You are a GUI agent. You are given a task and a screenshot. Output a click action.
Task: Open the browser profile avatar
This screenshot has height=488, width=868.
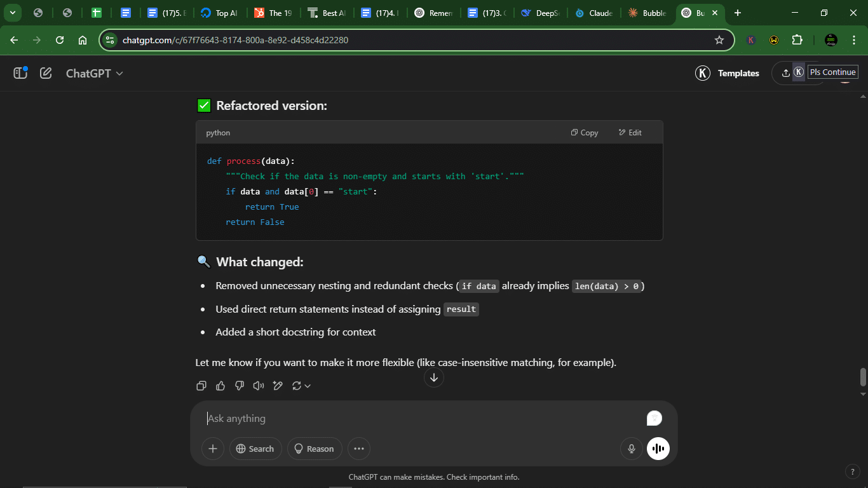(x=831, y=40)
